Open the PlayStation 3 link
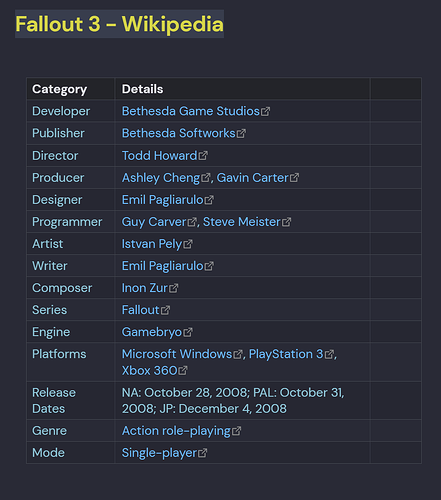The image size is (441, 500). coord(286,354)
